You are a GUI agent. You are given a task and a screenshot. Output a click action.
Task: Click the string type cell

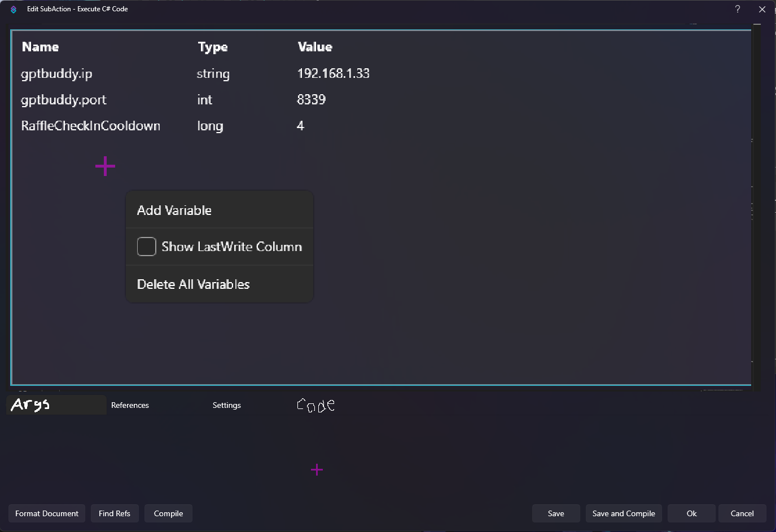click(213, 74)
